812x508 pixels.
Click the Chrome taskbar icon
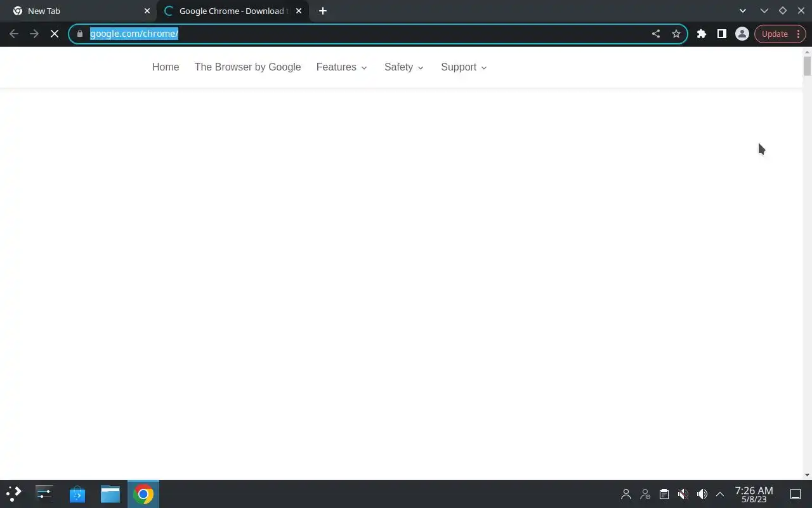pos(143,494)
